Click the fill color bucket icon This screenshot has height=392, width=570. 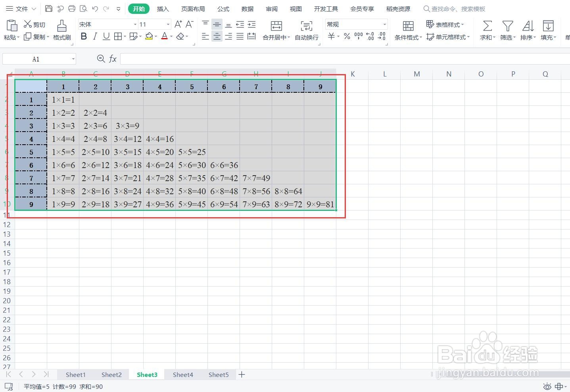[149, 36]
